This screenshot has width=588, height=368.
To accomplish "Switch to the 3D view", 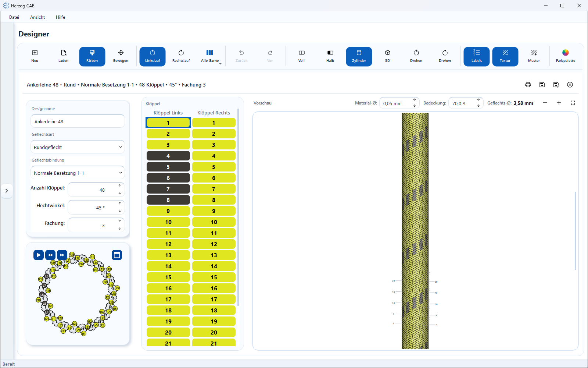I will pyautogui.click(x=388, y=56).
